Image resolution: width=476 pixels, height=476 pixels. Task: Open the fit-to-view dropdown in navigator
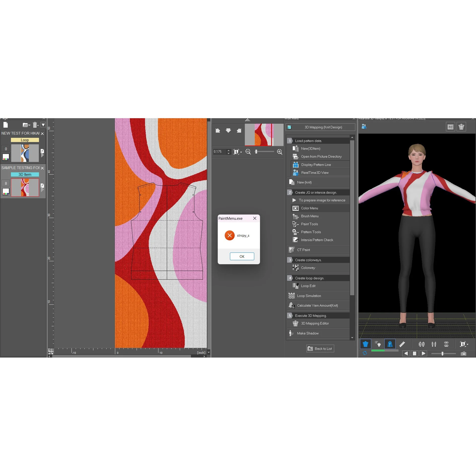click(237, 152)
